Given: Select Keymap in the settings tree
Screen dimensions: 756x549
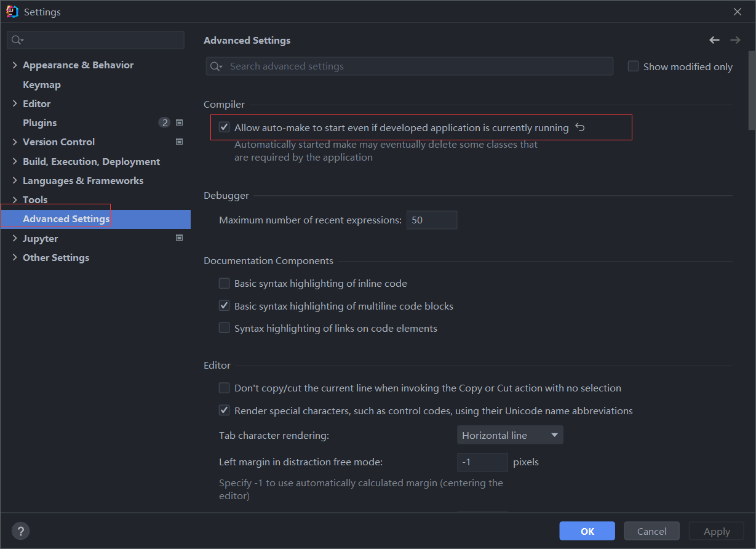Looking at the screenshot, I should pyautogui.click(x=42, y=85).
